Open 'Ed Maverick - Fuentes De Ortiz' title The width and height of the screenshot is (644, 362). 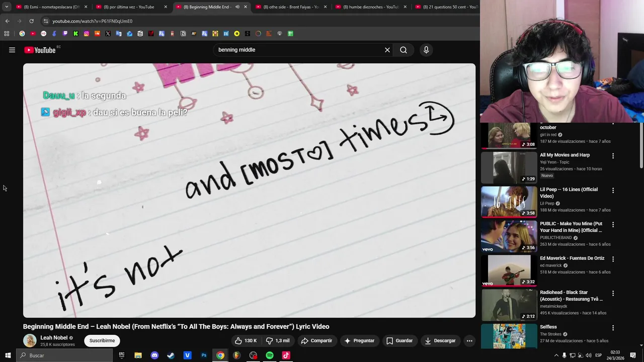click(572, 258)
